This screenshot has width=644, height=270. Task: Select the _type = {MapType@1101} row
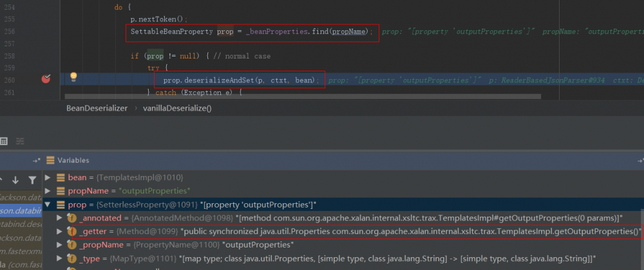pos(341,258)
